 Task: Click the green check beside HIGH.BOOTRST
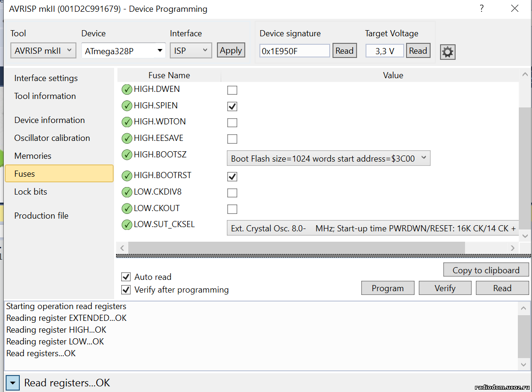click(127, 176)
